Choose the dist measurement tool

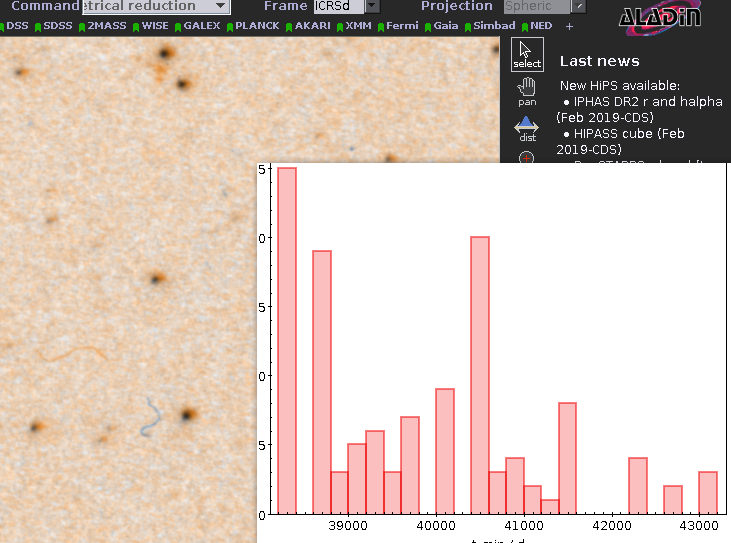527,129
